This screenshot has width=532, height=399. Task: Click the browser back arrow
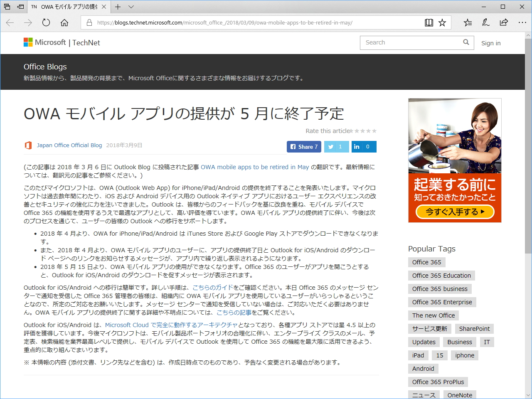point(10,22)
